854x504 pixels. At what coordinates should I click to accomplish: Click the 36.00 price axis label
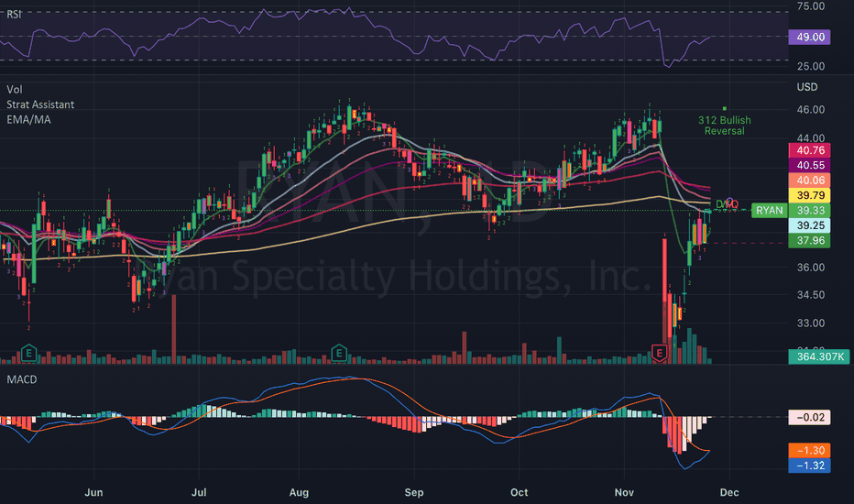pyautogui.click(x=810, y=268)
